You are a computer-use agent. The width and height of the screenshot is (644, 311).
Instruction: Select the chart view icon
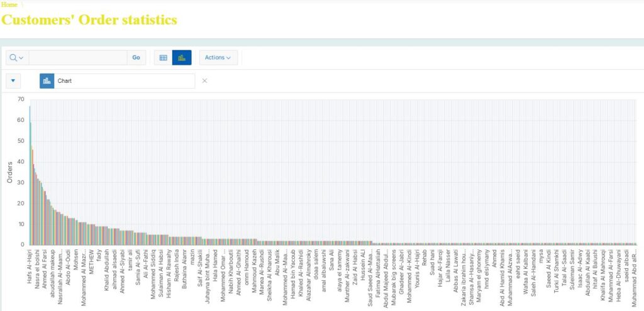tap(182, 58)
